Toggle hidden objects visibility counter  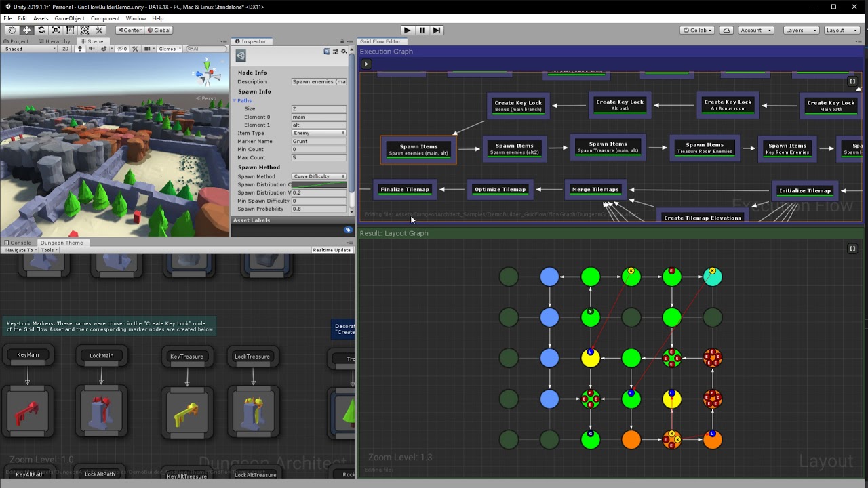[122, 49]
